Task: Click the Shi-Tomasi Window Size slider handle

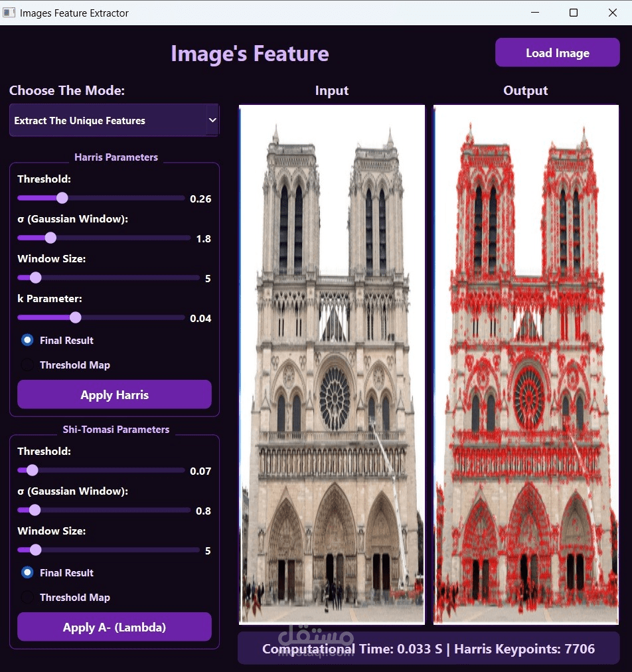Action: tap(36, 550)
